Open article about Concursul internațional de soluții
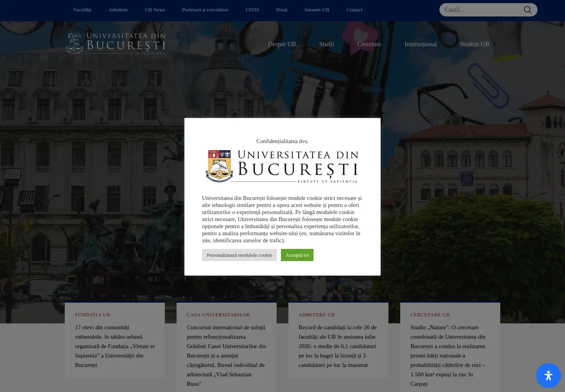The image size is (565, 392). (x=226, y=356)
